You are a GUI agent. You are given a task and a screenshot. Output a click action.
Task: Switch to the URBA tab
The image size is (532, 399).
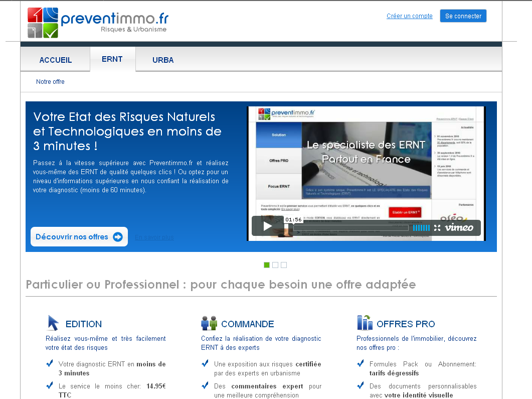pos(163,60)
